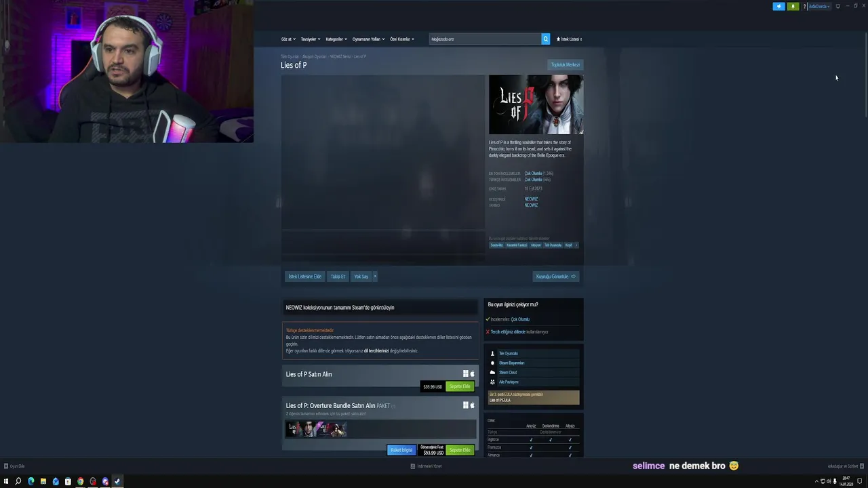
Task: Click Oyun Ekle at bottom left
Action: (x=14, y=466)
